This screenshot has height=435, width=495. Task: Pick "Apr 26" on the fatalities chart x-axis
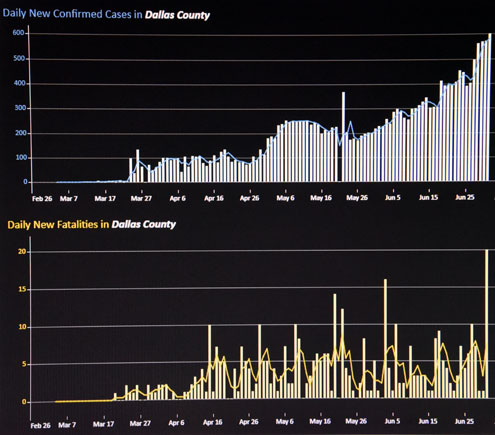tap(249, 422)
